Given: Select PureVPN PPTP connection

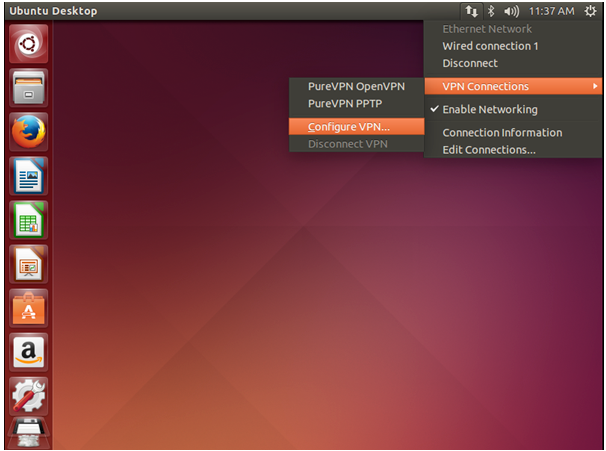Looking at the screenshot, I should tap(356, 104).
